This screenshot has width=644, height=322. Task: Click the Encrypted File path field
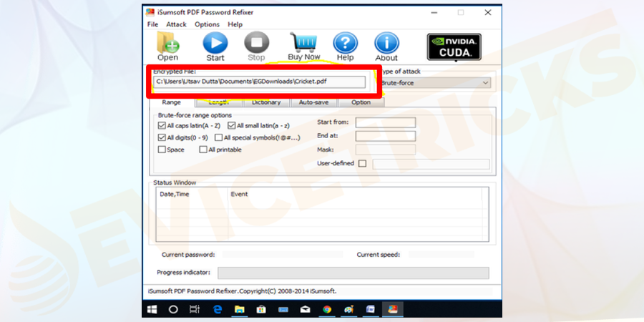[x=260, y=82]
